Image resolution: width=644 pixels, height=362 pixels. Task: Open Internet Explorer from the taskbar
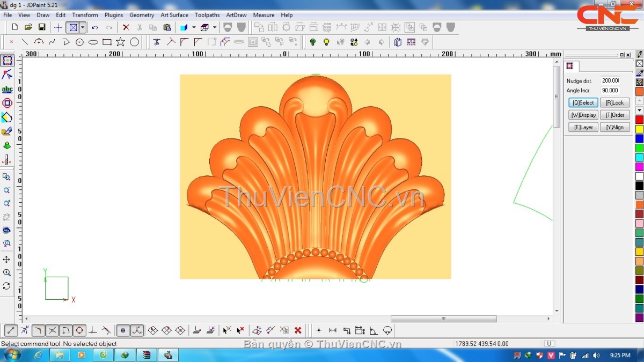tap(39, 355)
